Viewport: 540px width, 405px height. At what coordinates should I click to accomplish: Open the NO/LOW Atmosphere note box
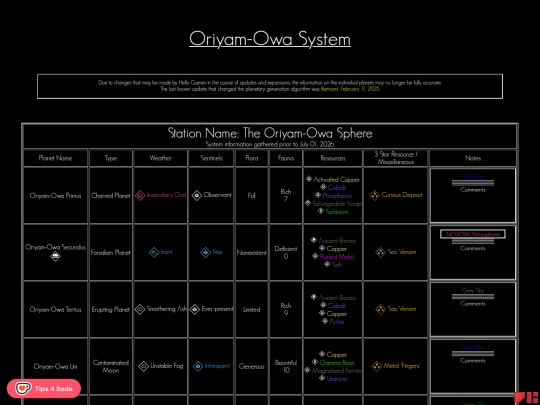coord(473,234)
